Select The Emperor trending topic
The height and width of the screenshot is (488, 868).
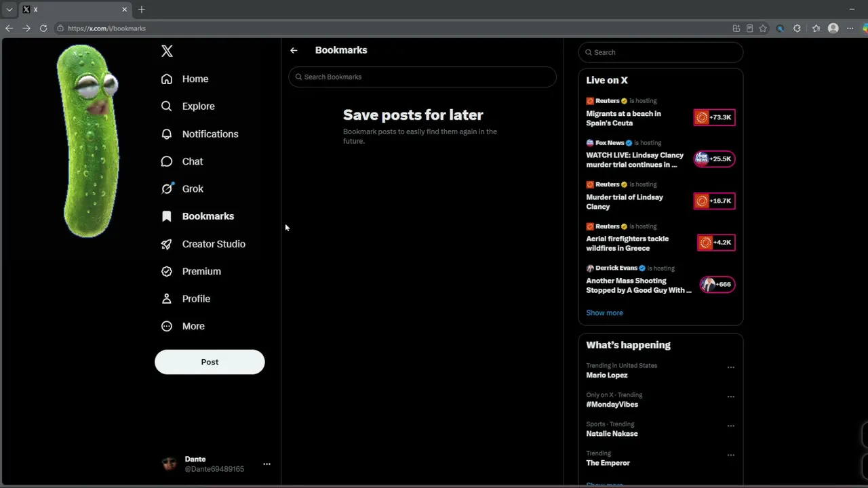click(608, 463)
